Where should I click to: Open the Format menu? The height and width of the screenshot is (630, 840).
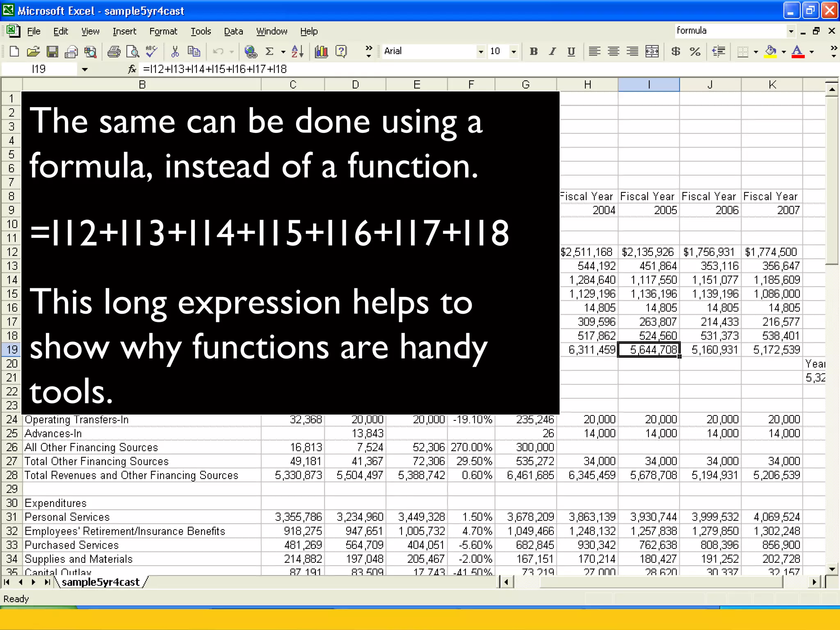163,31
